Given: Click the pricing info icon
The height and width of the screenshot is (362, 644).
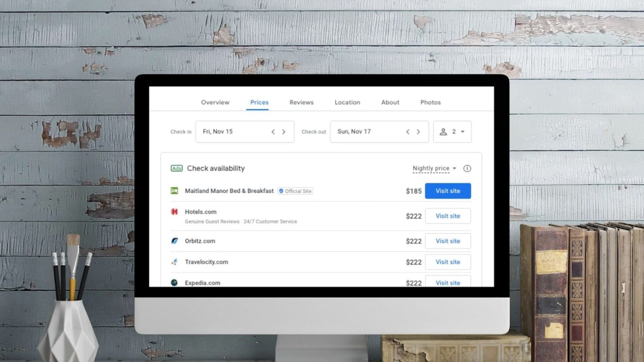Looking at the screenshot, I should 467,169.
